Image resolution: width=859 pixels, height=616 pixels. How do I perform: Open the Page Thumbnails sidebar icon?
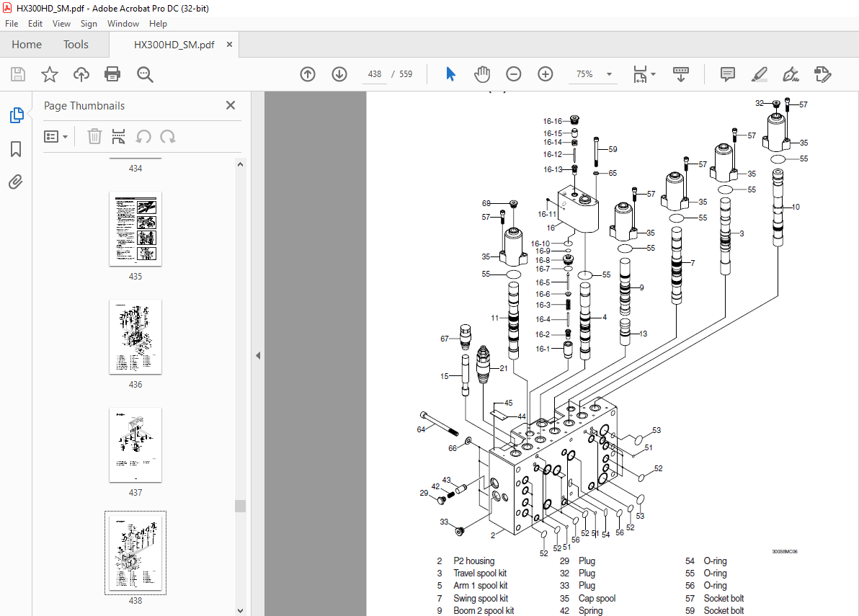tap(17, 115)
